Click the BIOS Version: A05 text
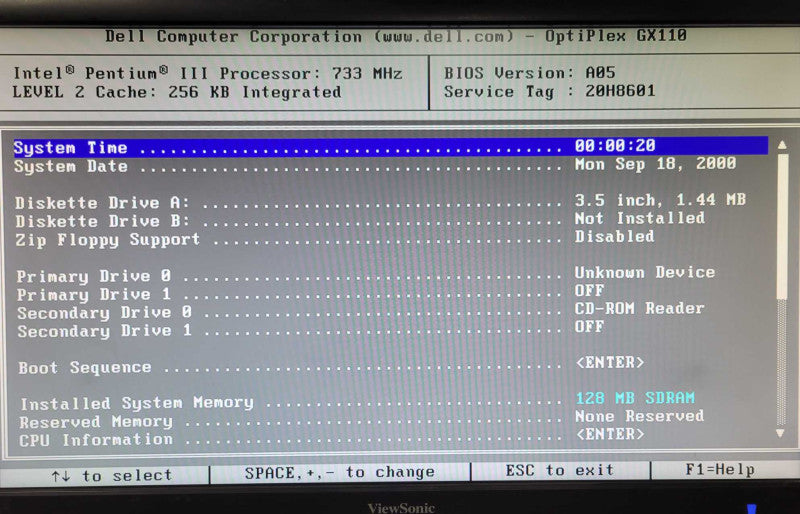Image resolution: width=800 pixels, height=514 pixels. [x=529, y=72]
